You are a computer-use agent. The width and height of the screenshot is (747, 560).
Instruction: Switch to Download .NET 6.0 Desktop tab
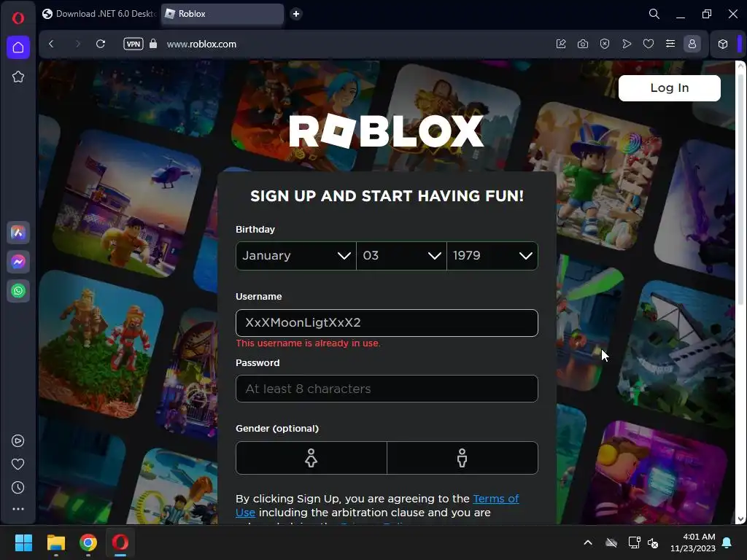[99, 14]
